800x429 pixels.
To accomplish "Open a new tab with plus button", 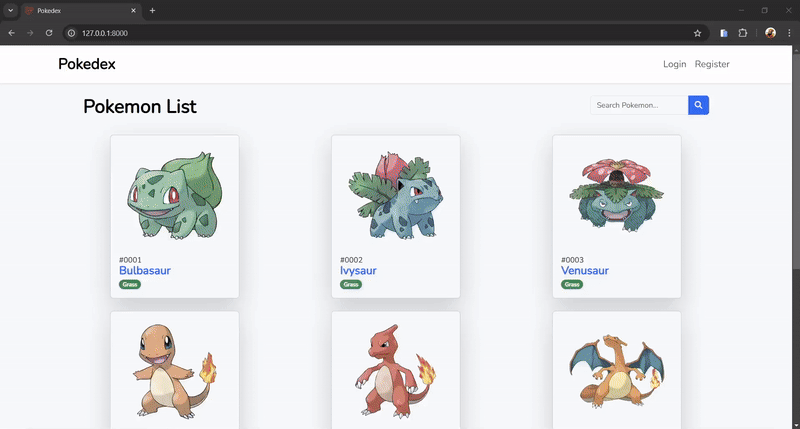I will (x=152, y=10).
